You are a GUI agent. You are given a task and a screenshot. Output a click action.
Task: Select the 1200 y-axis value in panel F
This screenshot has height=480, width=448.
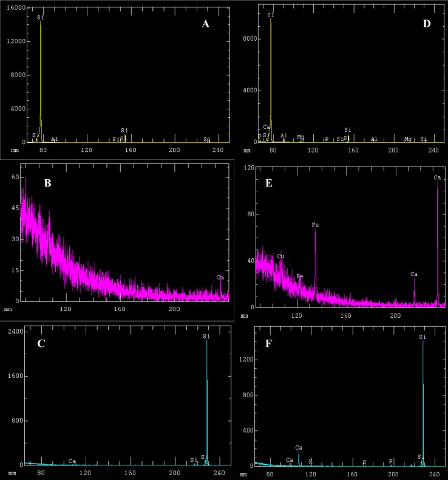click(x=246, y=359)
